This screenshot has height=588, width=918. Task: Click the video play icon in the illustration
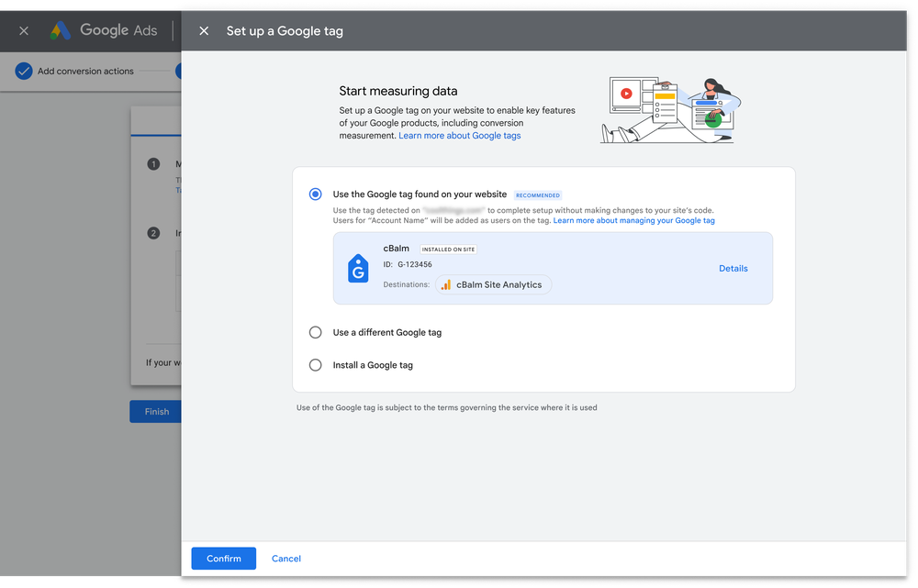tap(626, 93)
